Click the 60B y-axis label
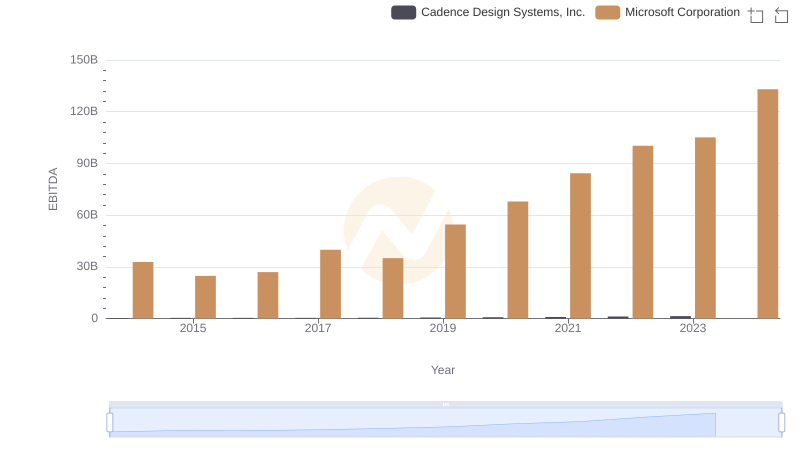Image resolution: width=800 pixels, height=461 pixels. tap(87, 215)
